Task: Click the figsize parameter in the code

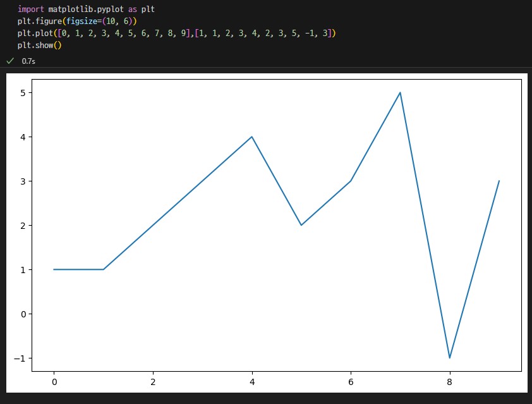Action: (82, 21)
